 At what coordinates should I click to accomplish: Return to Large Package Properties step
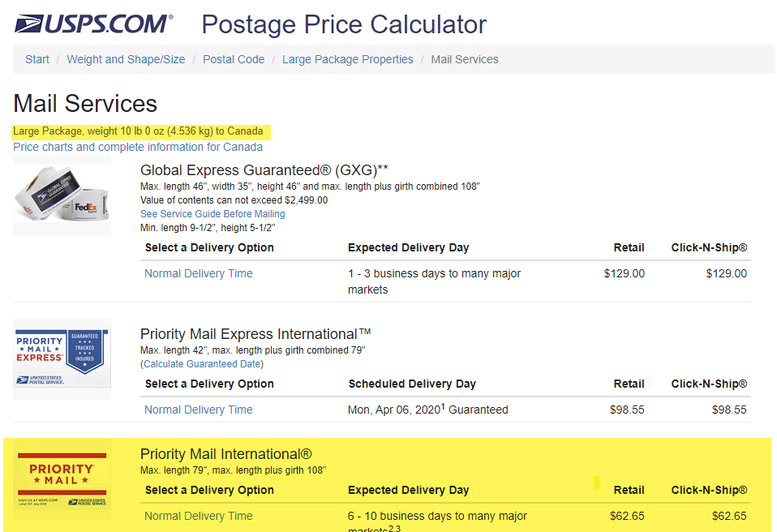click(347, 59)
